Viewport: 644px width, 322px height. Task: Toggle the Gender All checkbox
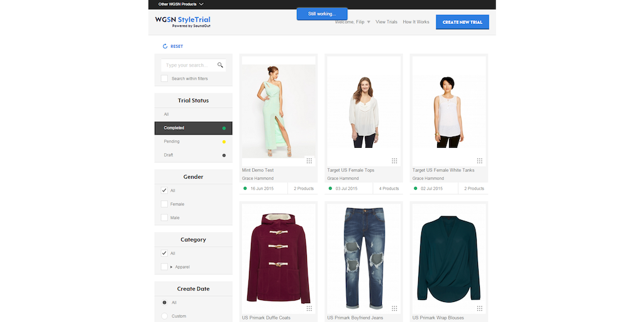tap(164, 191)
